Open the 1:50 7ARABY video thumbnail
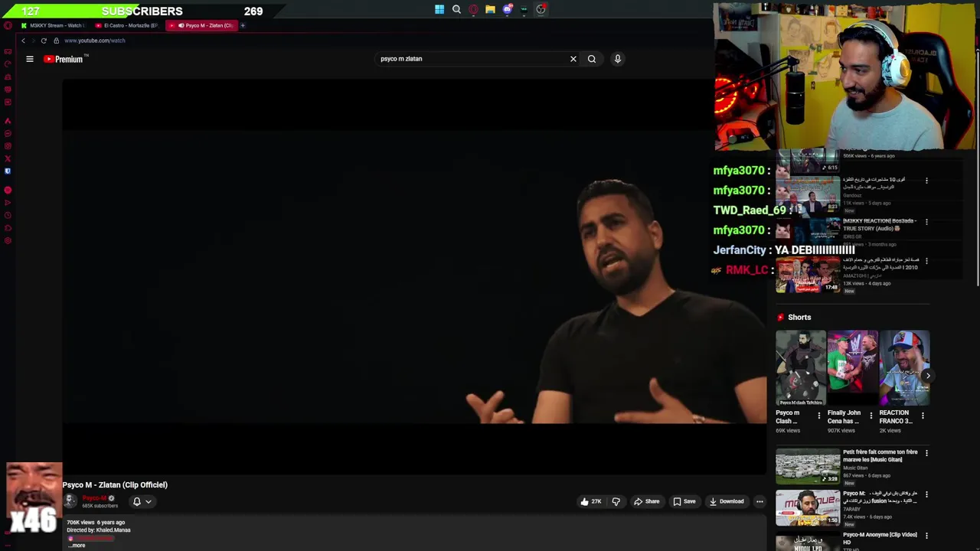This screenshot has height=551, width=980. coord(808,508)
